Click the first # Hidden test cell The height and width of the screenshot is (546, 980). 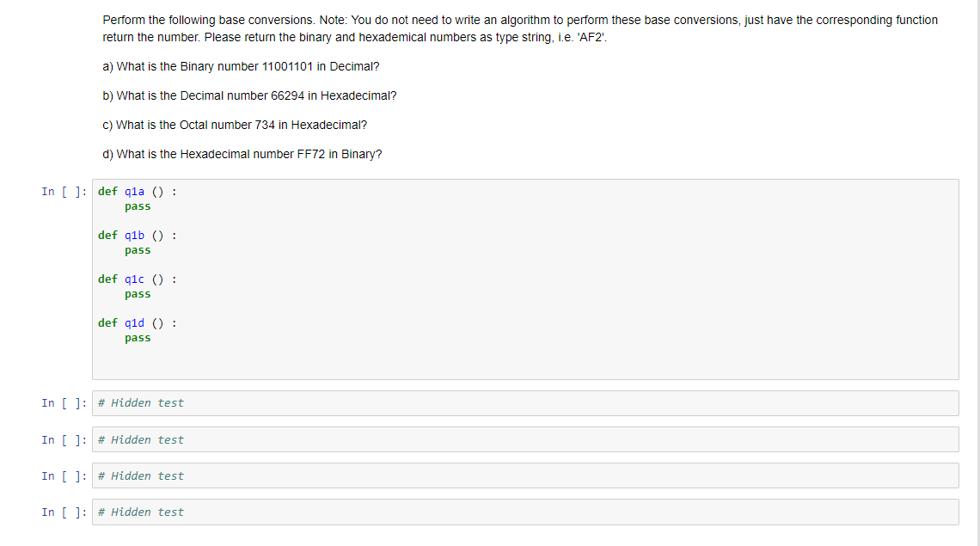click(344, 402)
